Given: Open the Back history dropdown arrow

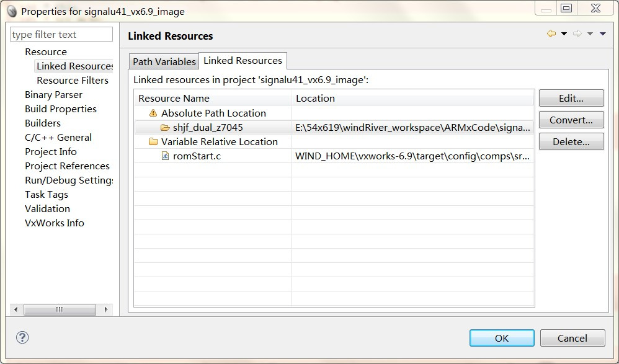Looking at the screenshot, I should 564,34.
